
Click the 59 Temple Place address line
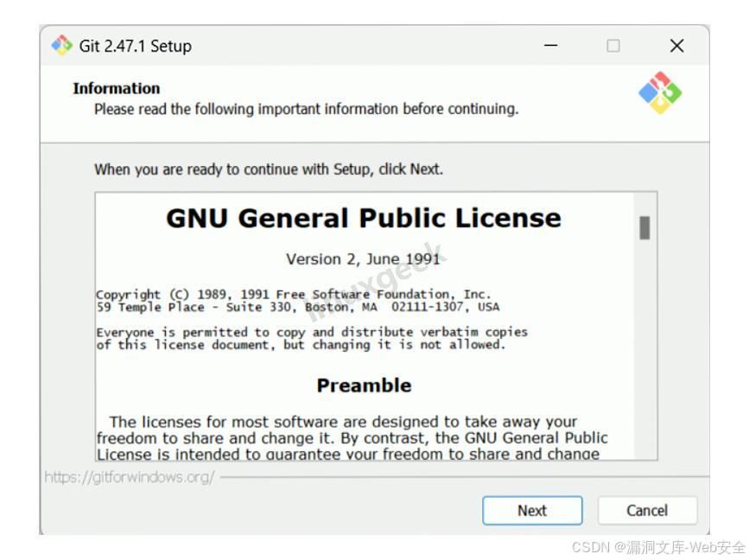297,307
